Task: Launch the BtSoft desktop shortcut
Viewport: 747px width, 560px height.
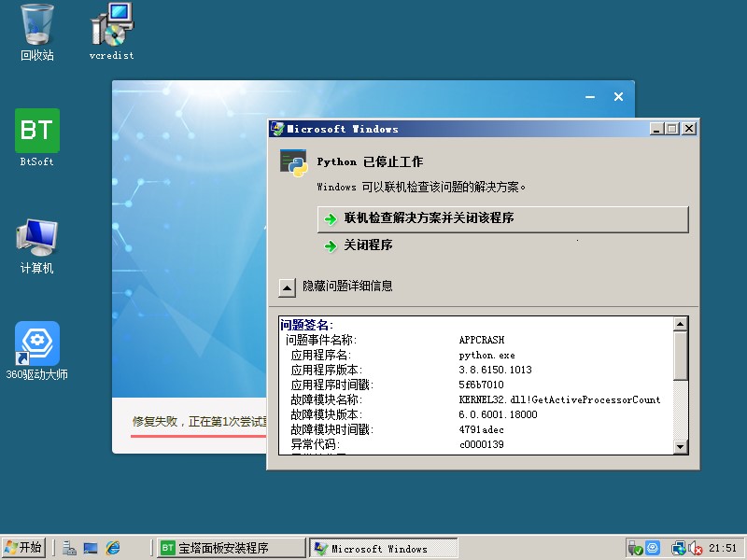Action: coord(36,138)
